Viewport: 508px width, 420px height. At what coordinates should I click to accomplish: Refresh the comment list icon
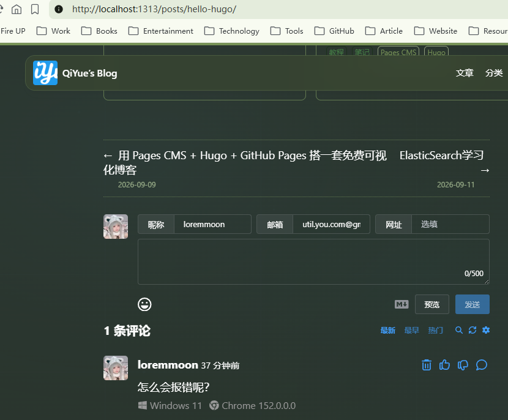click(473, 330)
